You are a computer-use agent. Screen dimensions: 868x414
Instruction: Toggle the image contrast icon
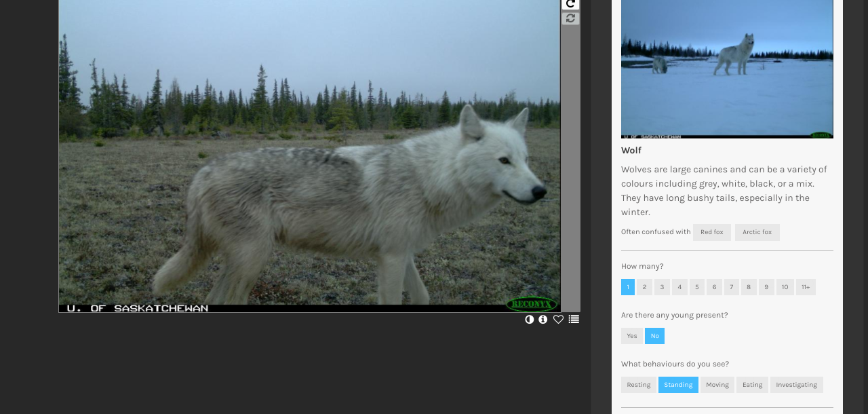tap(530, 319)
